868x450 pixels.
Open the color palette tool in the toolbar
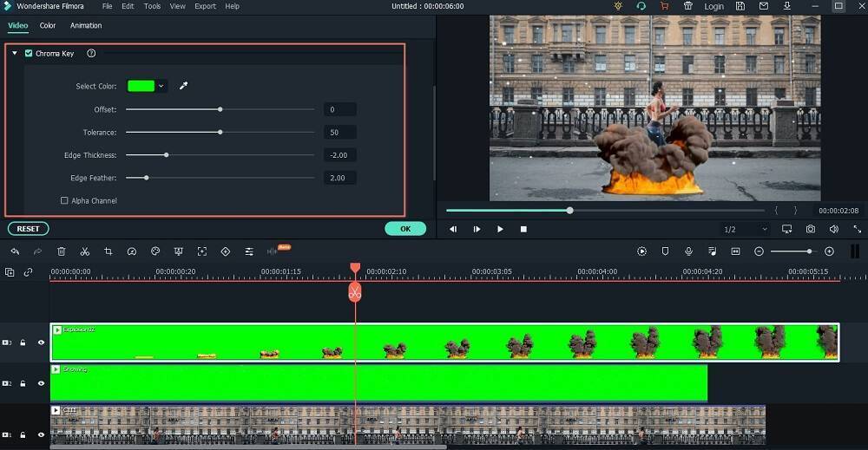click(x=155, y=251)
